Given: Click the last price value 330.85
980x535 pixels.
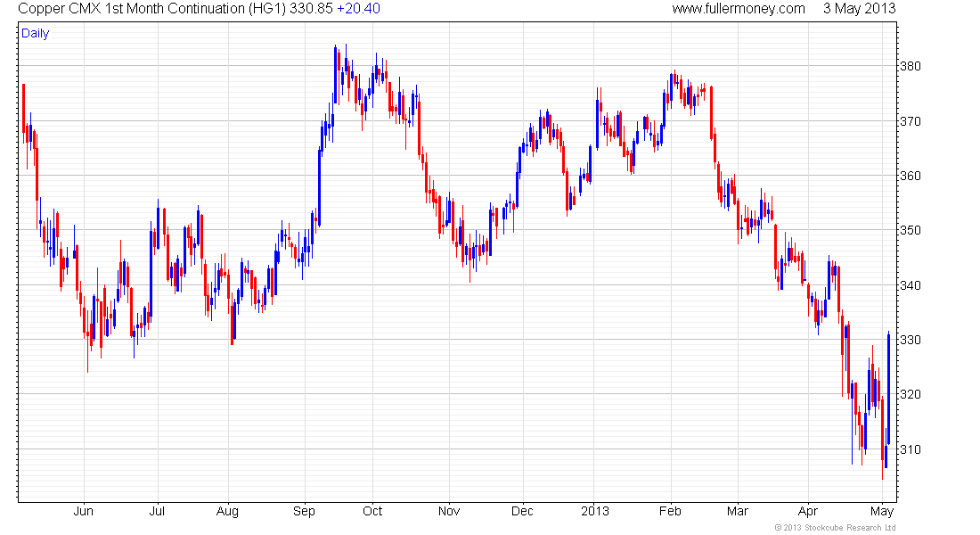Looking at the screenshot, I should coord(311,9).
